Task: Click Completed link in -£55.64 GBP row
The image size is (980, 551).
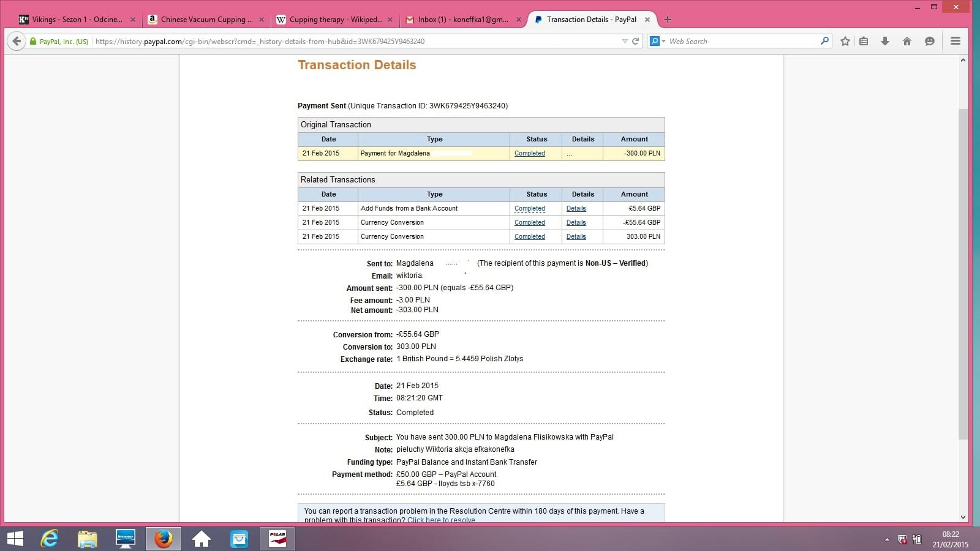Action: point(530,223)
